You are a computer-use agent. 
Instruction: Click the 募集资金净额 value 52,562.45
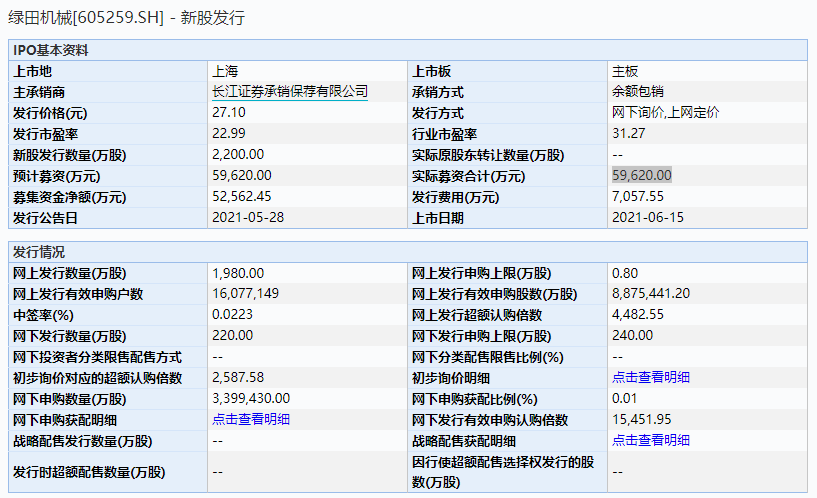pos(242,196)
